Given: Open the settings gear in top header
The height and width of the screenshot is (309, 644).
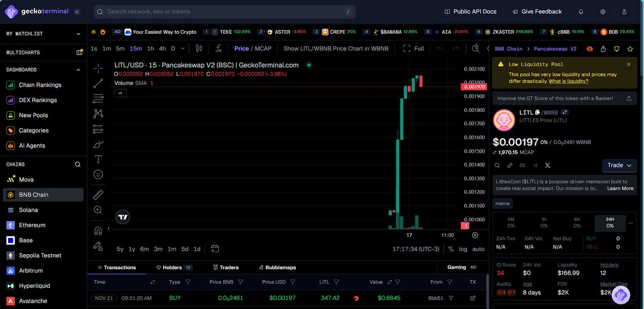Looking at the screenshot, I should click(x=603, y=11).
